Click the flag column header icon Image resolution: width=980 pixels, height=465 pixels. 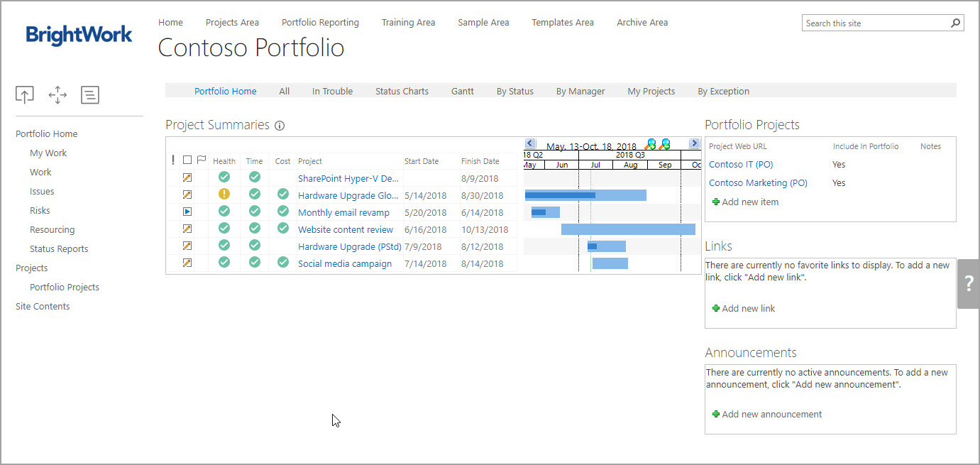pyautogui.click(x=202, y=160)
